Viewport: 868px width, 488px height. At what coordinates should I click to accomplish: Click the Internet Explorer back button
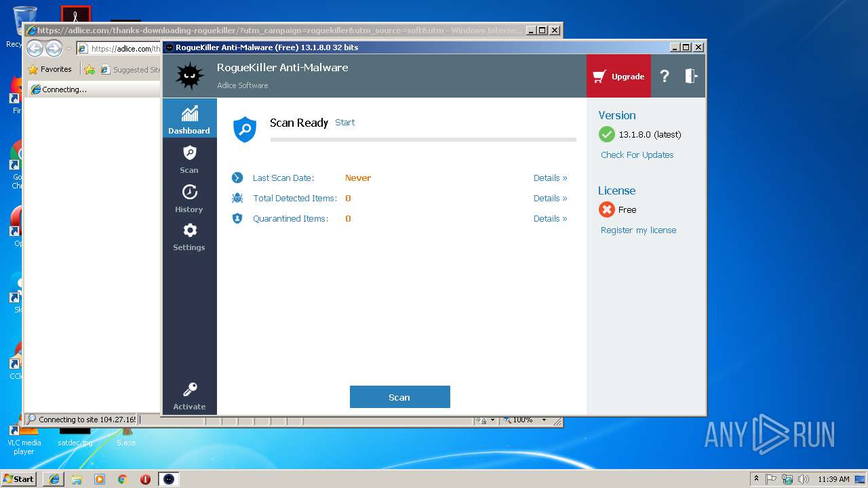pos(35,48)
